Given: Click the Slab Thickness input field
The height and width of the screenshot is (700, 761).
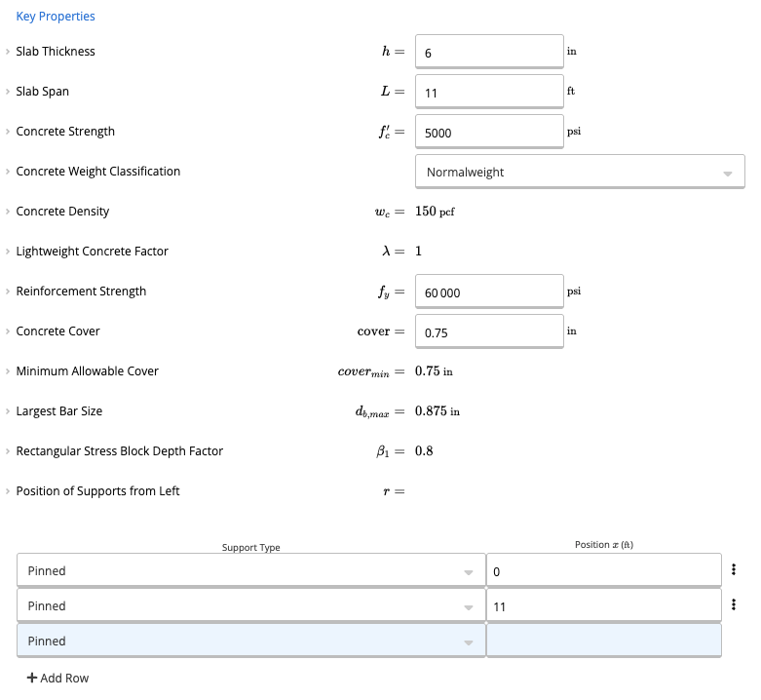Looking at the screenshot, I should (x=489, y=52).
